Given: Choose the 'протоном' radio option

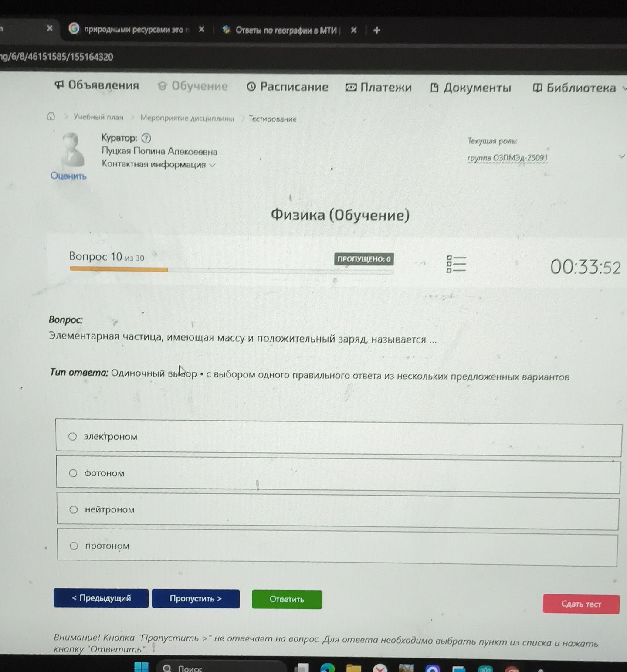Looking at the screenshot, I should click(x=337, y=547).
